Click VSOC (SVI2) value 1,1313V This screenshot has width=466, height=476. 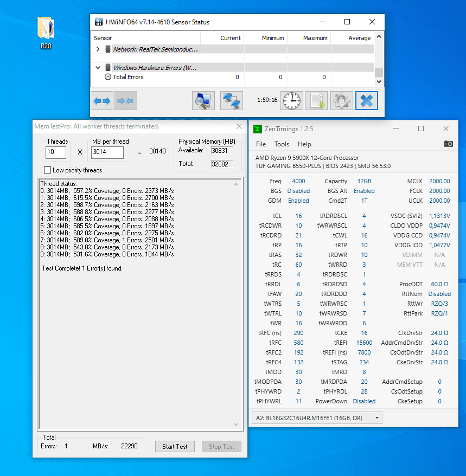click(439, 216)
